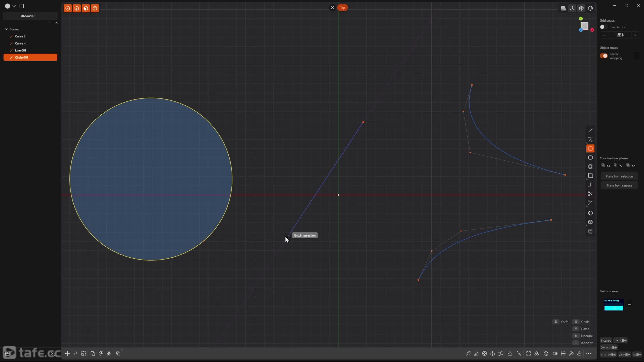
Task: Open more tools ellipsis in bottom toolbar
Action: pos(588,353)
